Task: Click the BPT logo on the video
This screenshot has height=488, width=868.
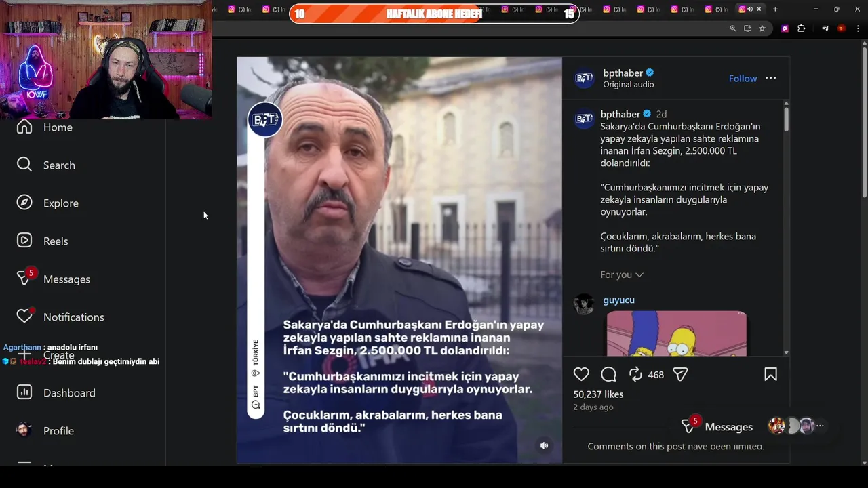Action: (x=264, y=119)
